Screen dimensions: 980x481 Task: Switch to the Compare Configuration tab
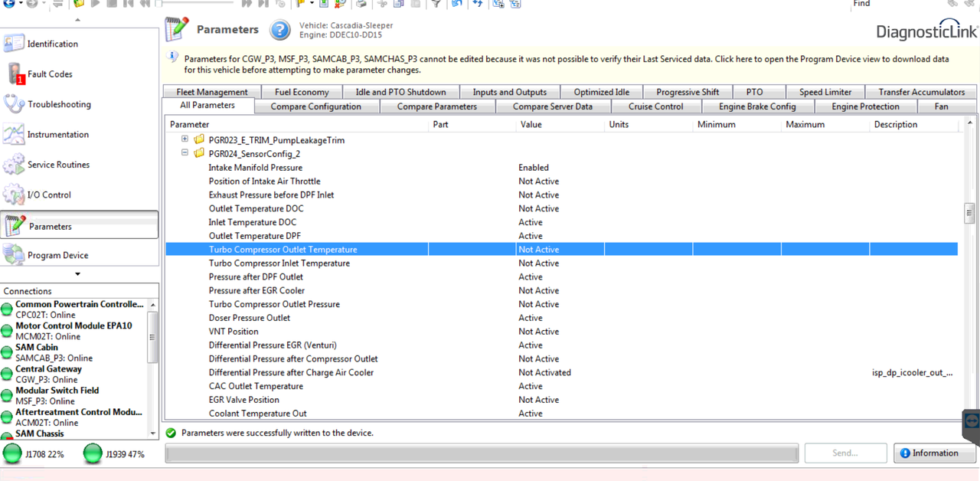click(x=315, y=106)
